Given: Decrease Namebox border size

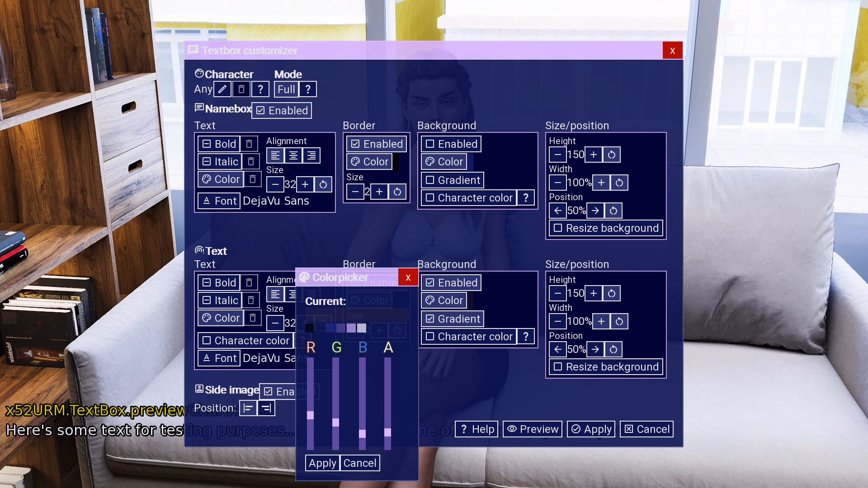Looking at the screenshot, I should pos(355,192).
